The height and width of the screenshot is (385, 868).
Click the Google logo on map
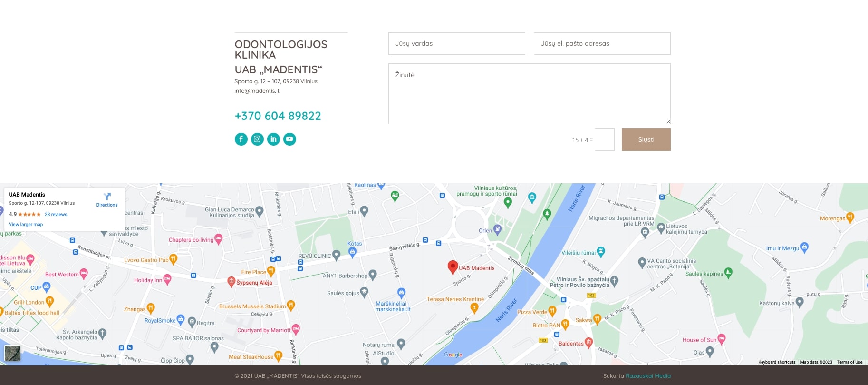coord(453,355)
